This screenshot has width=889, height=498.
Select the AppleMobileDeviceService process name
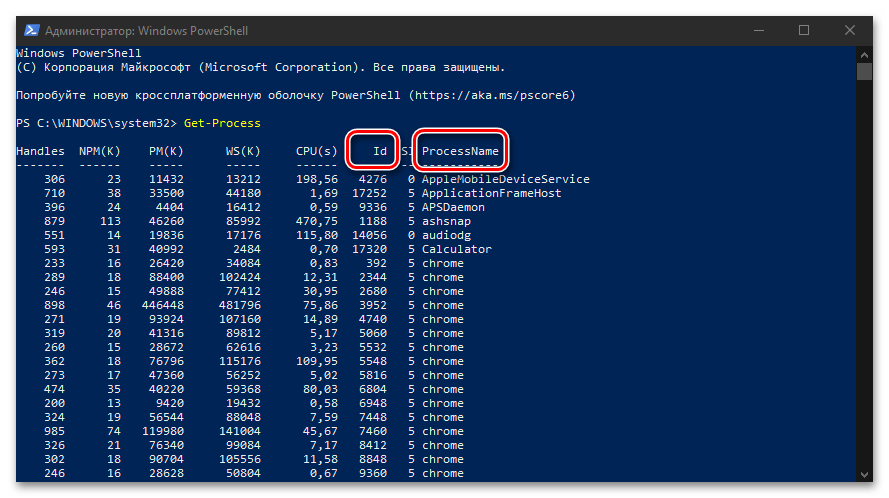tap(505, 179)
